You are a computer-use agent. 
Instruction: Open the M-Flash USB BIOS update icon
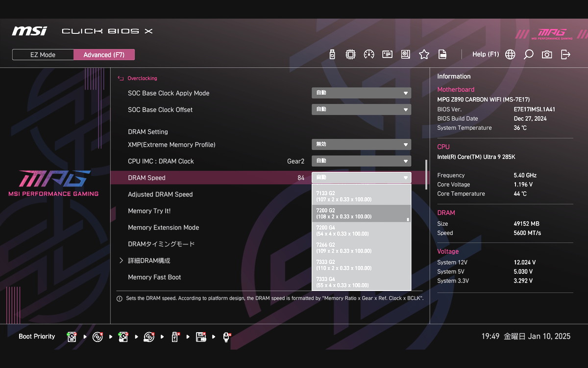pyautogui.click(x=332, y=54)
